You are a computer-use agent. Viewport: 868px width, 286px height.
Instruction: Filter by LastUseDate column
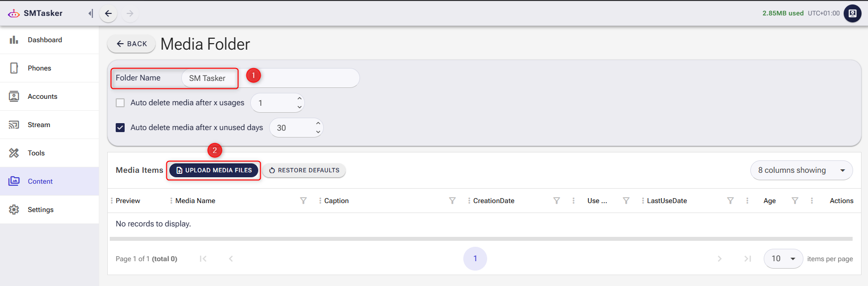[730, 201]
